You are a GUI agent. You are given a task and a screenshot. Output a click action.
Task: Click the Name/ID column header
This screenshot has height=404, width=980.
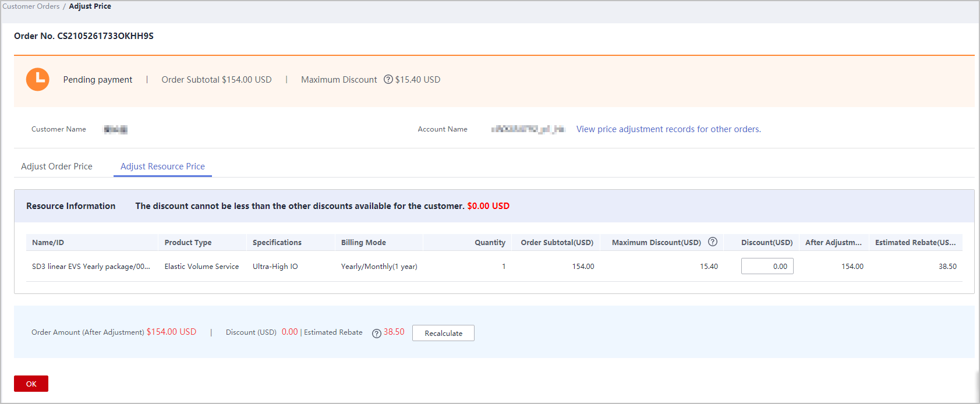[48, 242]
